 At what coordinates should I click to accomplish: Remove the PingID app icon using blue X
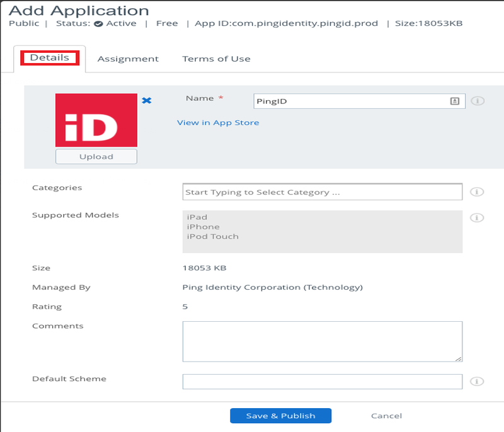coord(147,100)
